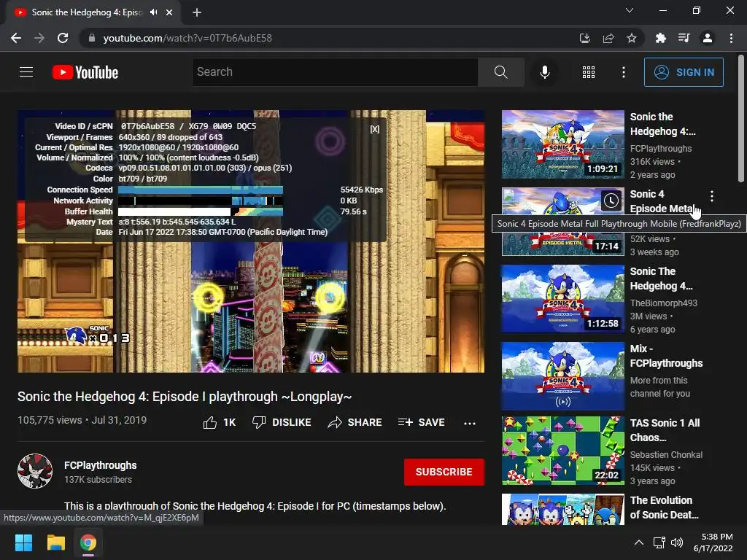Screen dimensions: 747x560
Task: Save the video to a playlist
Action: (x=422, y=422)
